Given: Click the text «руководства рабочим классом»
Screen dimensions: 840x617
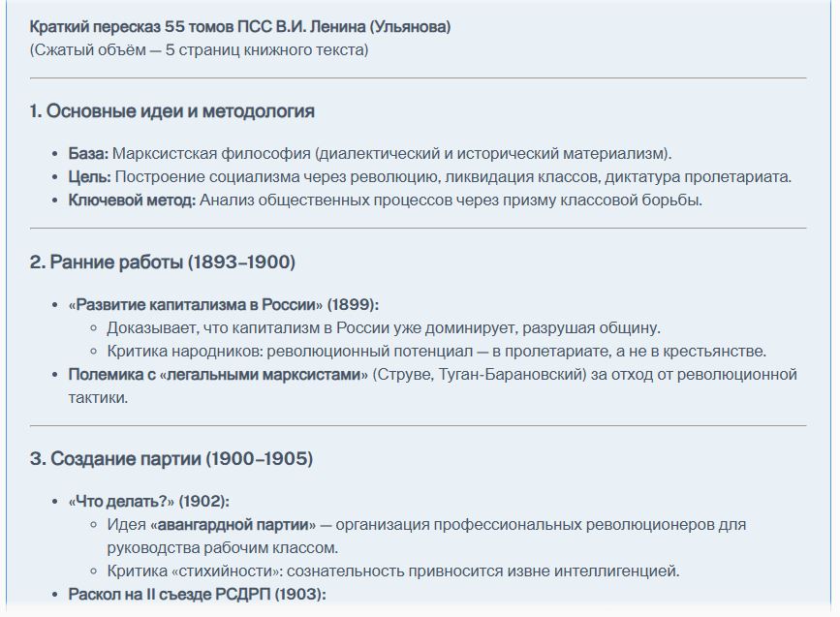Looking at the screenshot, I should (x=222, y=547).
